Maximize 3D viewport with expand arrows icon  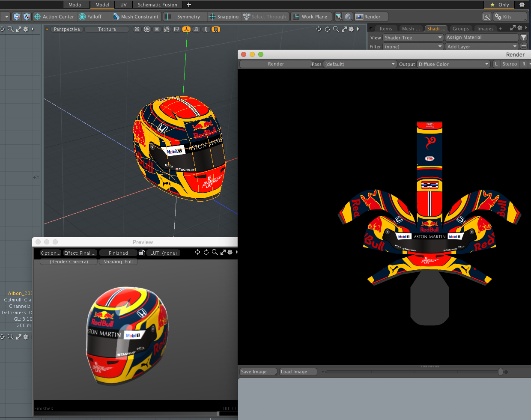pos(344,29)
